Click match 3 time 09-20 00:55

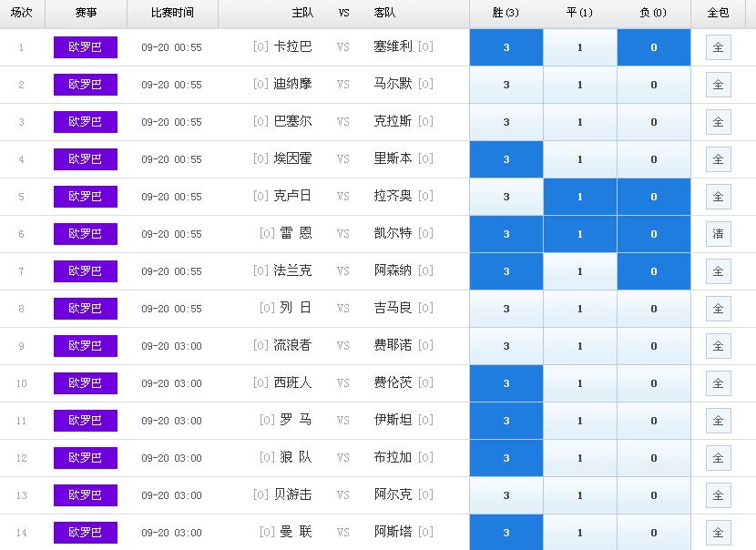tap(171, 122)
